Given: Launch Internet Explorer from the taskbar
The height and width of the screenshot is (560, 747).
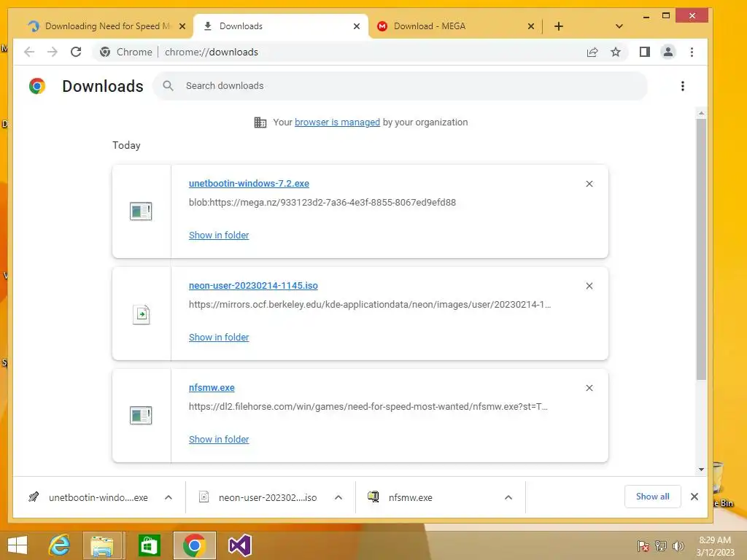Looking at the screenshot, I should click(x=59, y=545).
